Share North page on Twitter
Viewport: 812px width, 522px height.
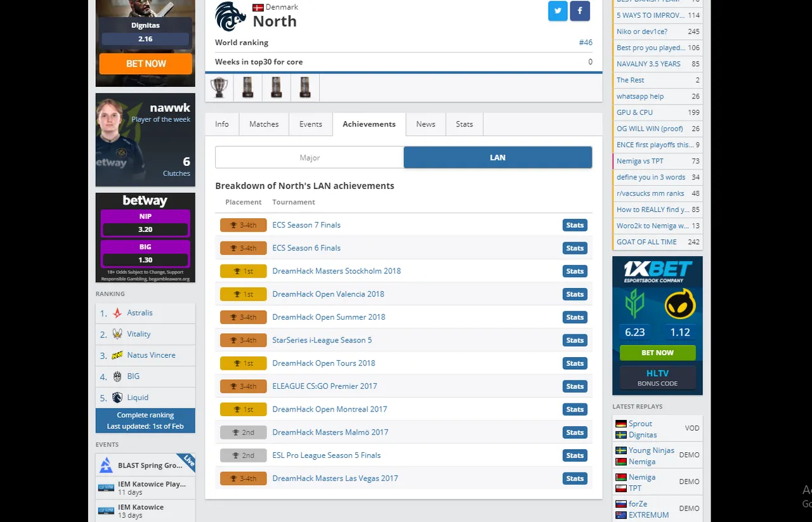coord(558,11)
